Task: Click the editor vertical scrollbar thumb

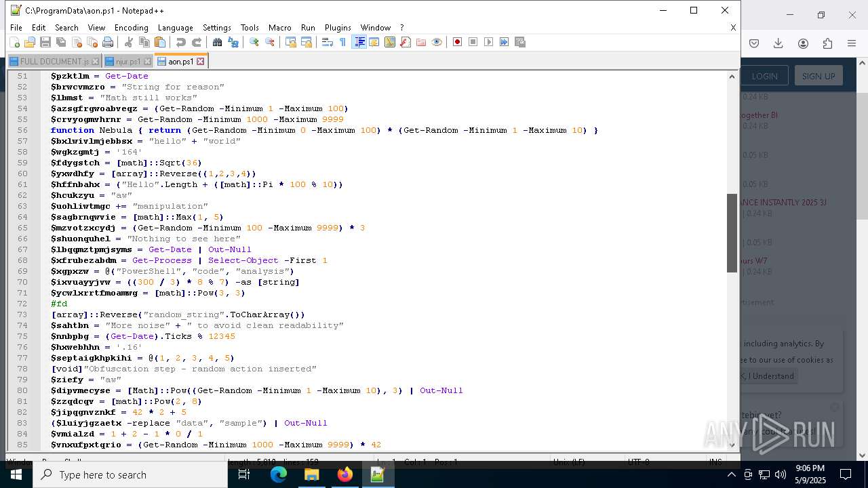Action: 732,233
